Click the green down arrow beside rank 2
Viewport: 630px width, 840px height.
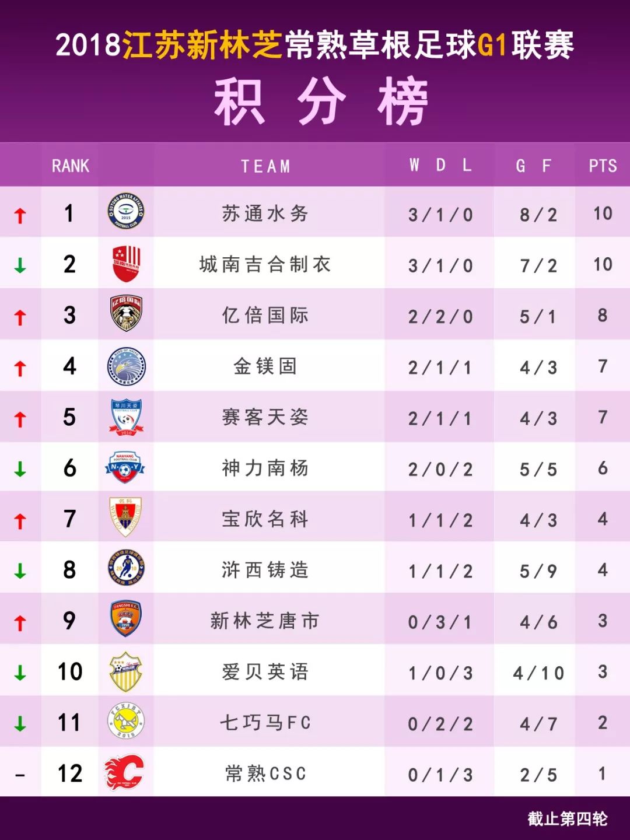tap(20, 266)
